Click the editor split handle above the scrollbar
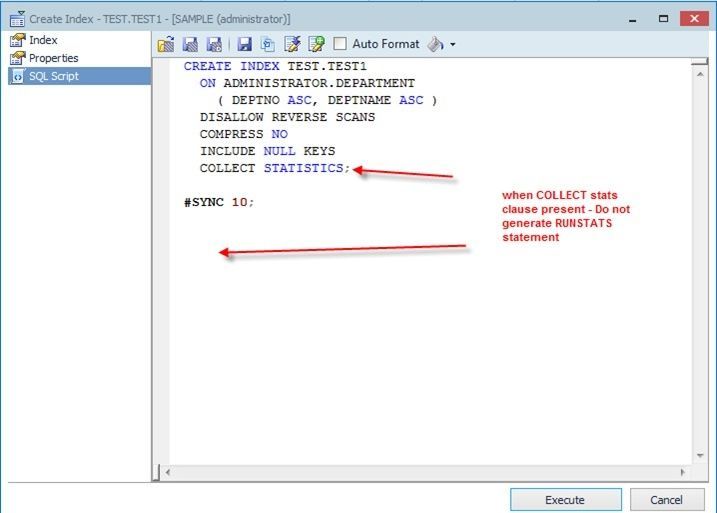This screenshot has height=513, width=717. [700, 62]
